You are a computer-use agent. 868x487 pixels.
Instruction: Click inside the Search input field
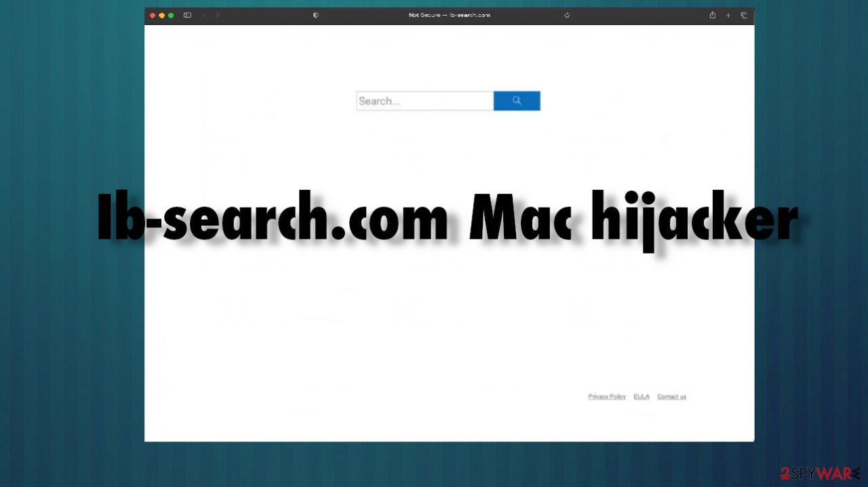tap(425, 100)
